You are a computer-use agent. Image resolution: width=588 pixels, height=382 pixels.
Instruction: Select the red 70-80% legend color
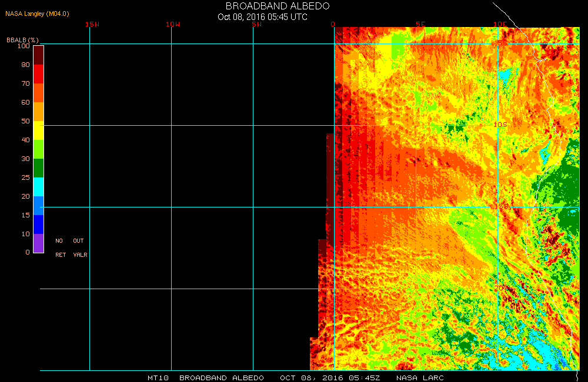(38, 74)
